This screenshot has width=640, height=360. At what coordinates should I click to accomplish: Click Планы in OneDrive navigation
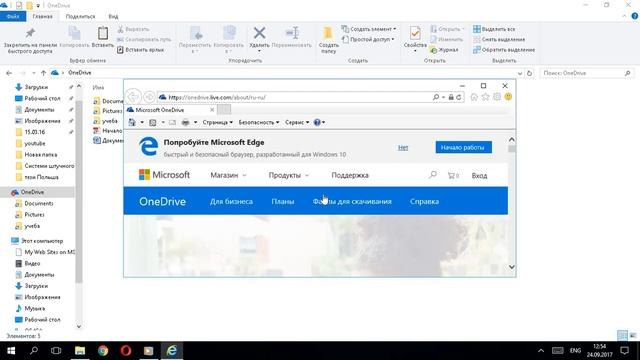pyautogui.click(x=282, y=201)
